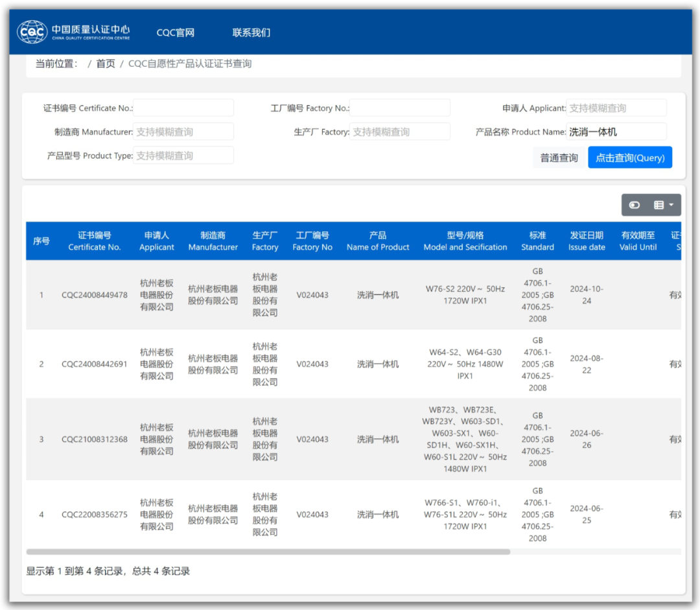Screen dimensions: 700x610
Task: Focus the Factory No. input field
Action: coord(399,108)
